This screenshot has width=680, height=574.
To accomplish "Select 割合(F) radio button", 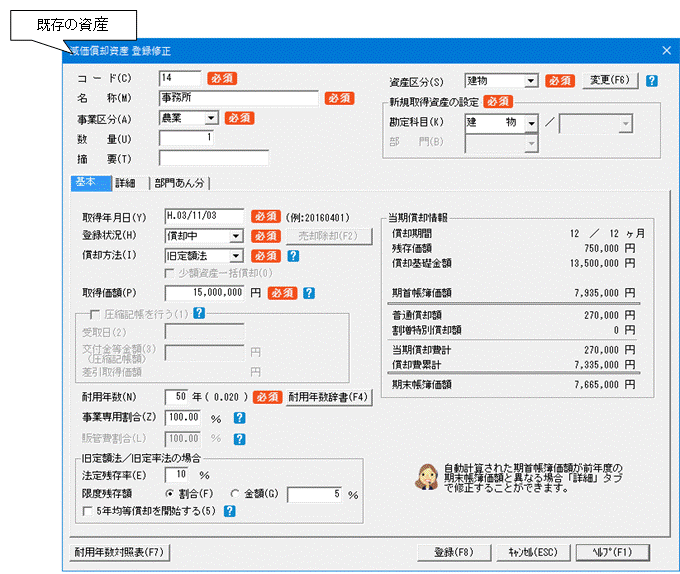I will point(170,493).
